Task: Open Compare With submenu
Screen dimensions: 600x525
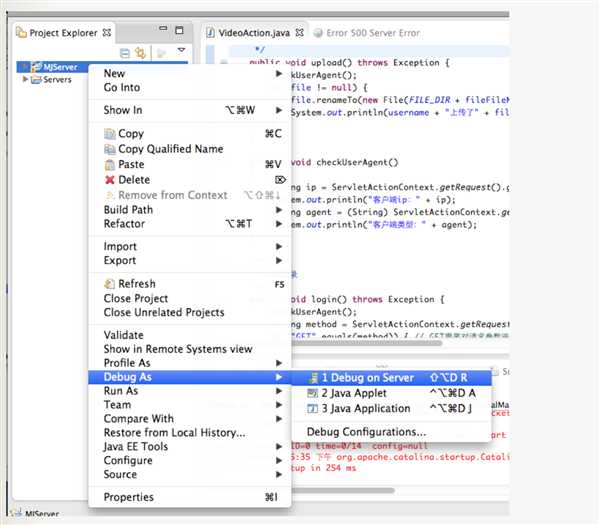Action: tap(189, 419)
